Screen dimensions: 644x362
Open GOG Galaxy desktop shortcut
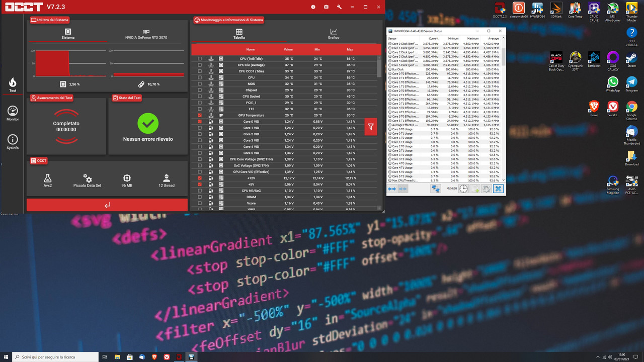coord(613,60)
